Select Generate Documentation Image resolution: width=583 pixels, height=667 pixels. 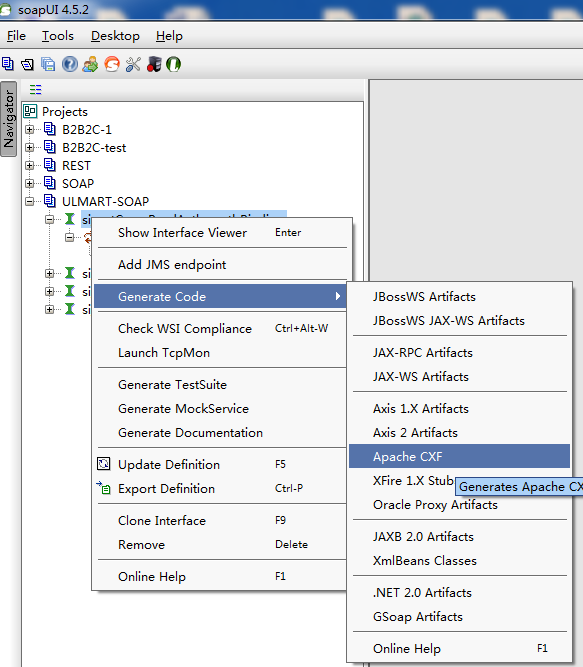pyautogui.click(x=222, y=433)
